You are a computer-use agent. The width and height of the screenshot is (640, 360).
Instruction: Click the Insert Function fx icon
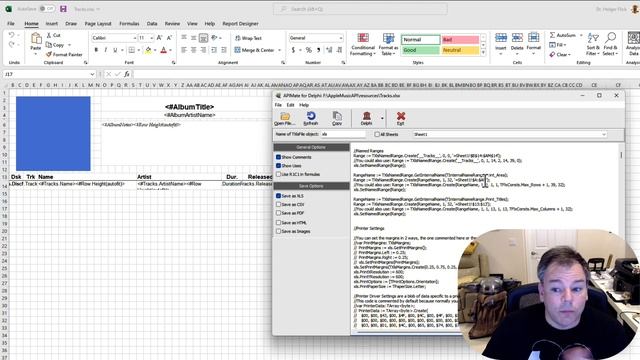click(127, 74)
